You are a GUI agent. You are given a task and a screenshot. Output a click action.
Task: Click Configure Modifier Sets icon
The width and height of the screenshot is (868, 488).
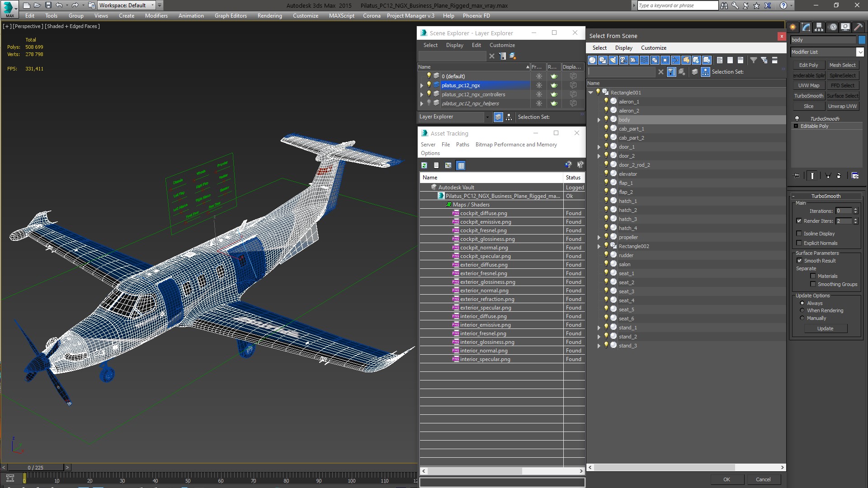(x=855, y=176)
